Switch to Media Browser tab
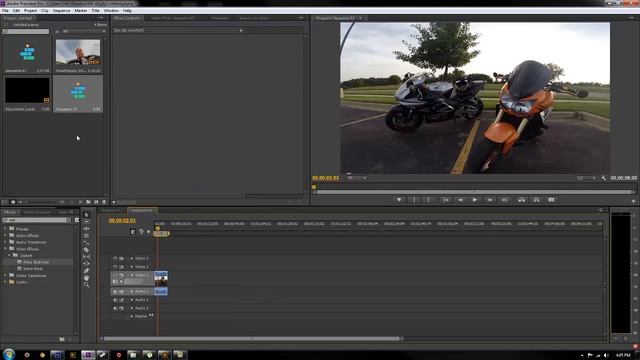Viewport: 640px width, 360px height. pyautogui.click(x=37, y=212)
